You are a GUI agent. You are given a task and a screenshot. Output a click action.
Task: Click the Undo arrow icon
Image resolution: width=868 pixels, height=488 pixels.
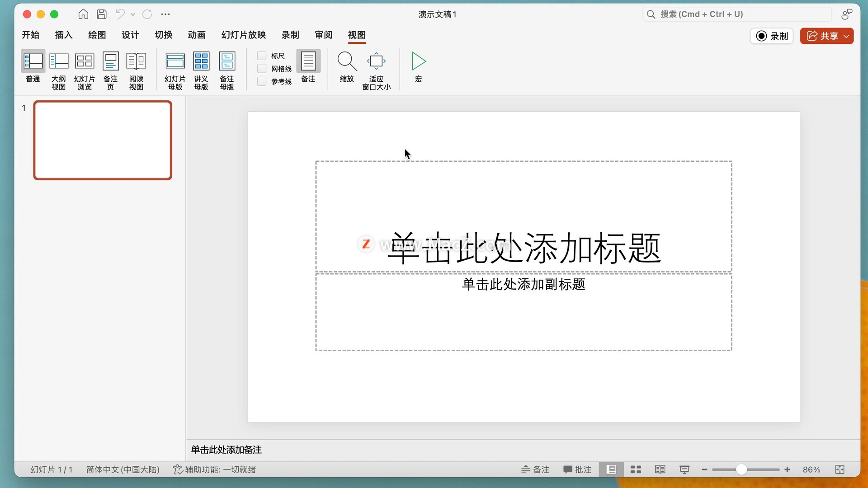coord(120,14)
